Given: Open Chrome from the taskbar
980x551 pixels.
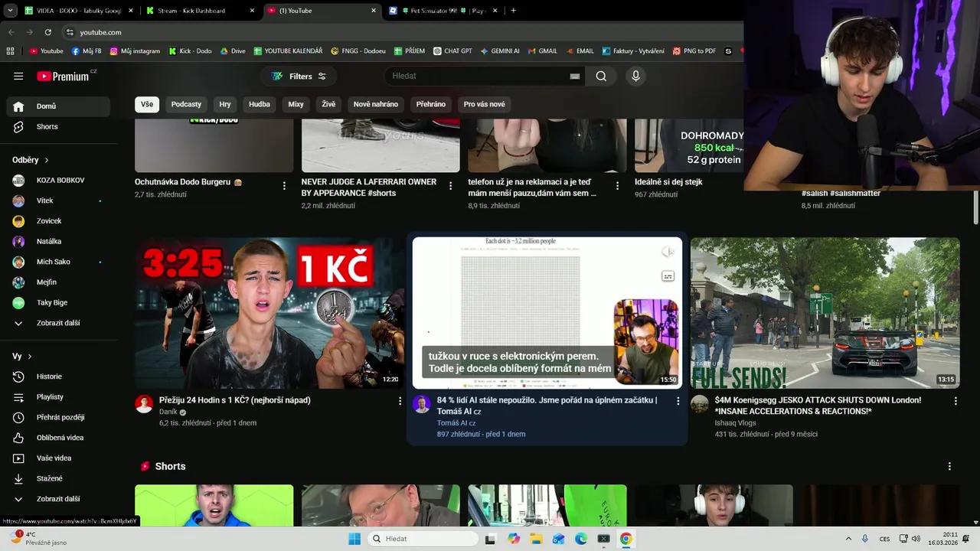Looking at the screenshot, I should 626,539.
